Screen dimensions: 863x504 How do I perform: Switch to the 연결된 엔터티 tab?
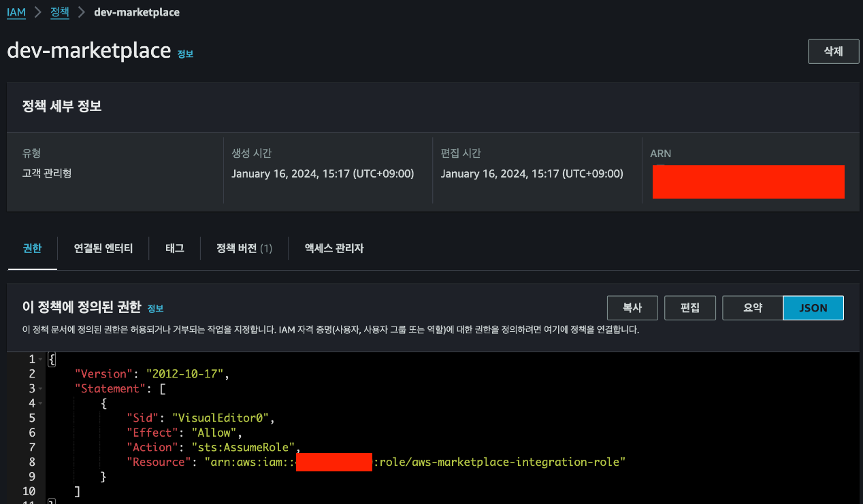point(103,248)
